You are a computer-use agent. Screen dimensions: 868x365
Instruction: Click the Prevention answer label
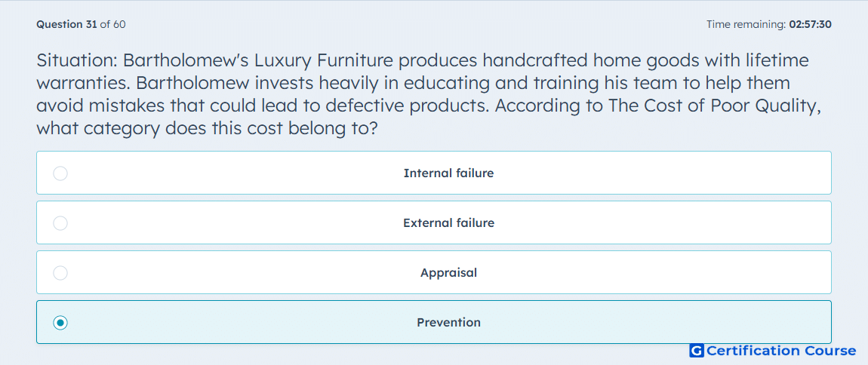(448, 323)
